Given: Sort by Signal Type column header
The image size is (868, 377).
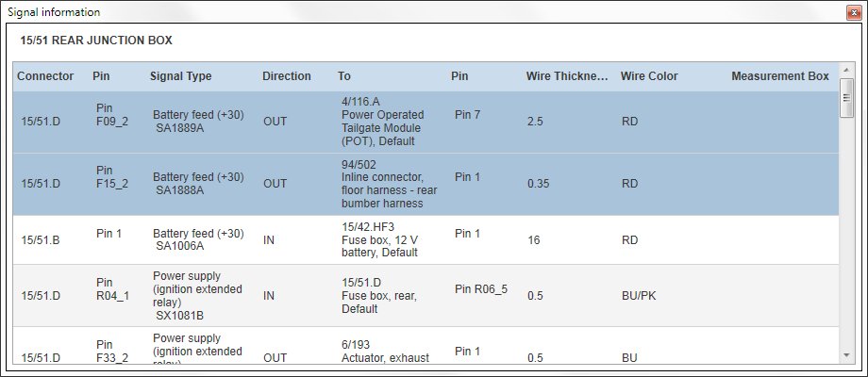Looking at the screenshot, I should point(180,76).
